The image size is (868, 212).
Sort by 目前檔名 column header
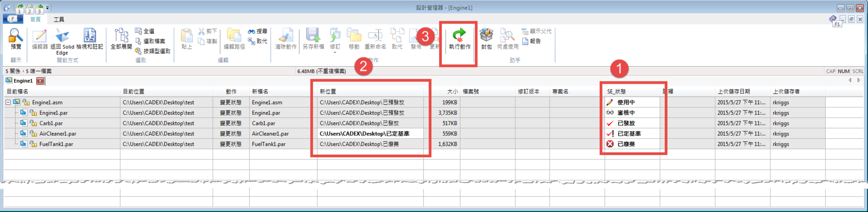tap(62, 91)
